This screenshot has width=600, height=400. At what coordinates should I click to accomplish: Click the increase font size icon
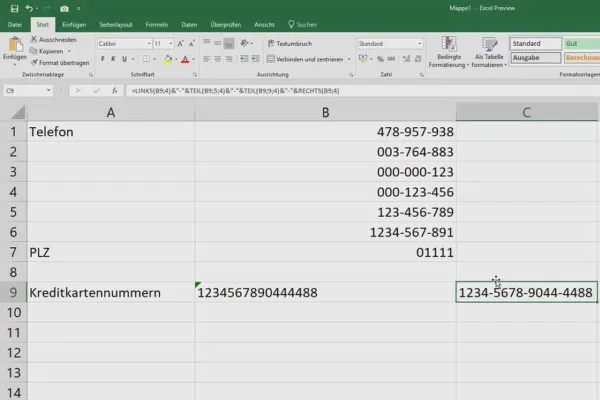tap(180, 44)
